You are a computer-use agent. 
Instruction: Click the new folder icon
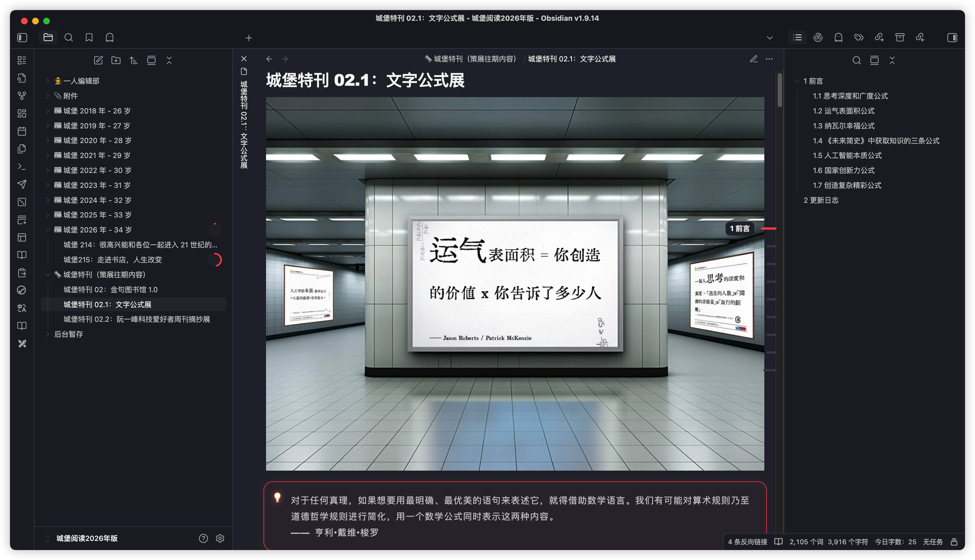click(x=116, y=60)
